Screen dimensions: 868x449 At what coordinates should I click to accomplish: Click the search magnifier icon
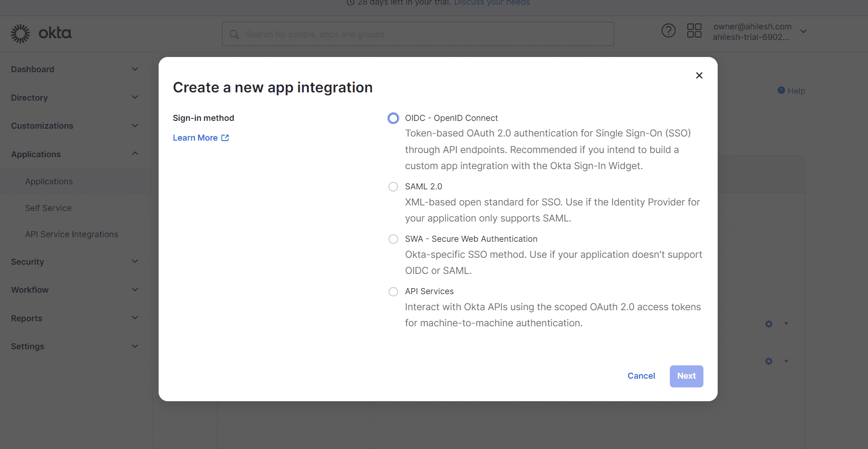[234, 34]
